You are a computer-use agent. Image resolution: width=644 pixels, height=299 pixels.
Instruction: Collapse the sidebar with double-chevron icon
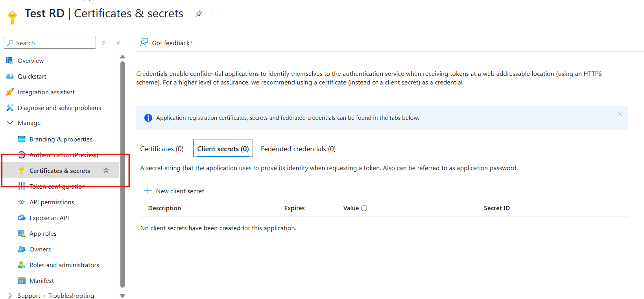(118, 43)
